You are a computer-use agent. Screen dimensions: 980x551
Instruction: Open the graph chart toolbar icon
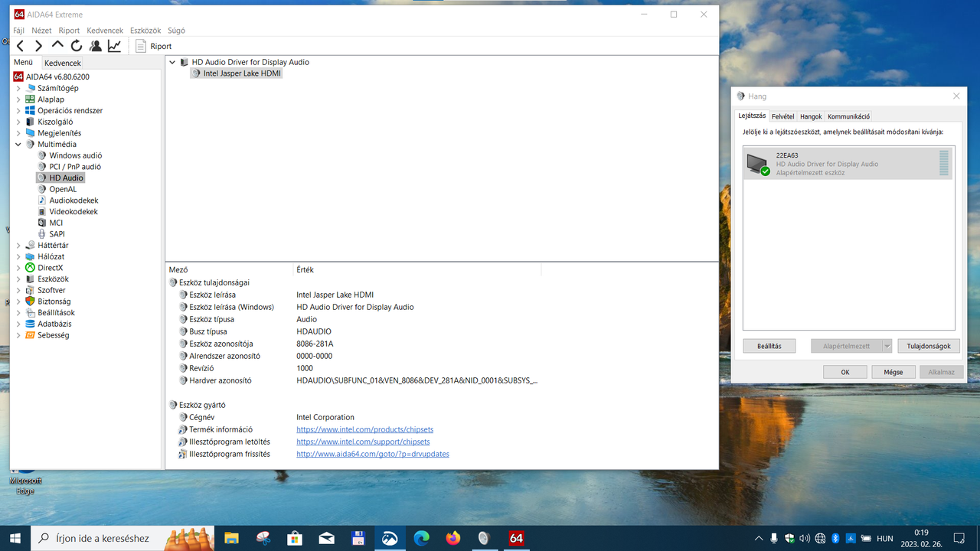point(114,46)
